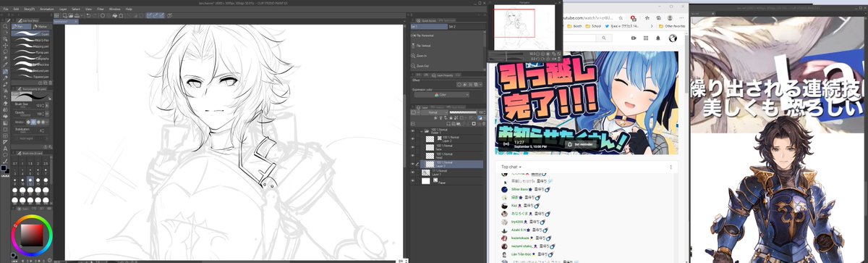Choose the Calligraphy sub tool
This screenshot has height=263, width=868.
pos(31,58)
